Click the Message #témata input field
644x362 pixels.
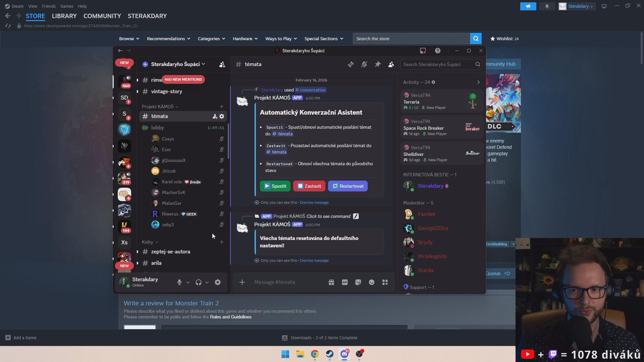click(288, 282)
